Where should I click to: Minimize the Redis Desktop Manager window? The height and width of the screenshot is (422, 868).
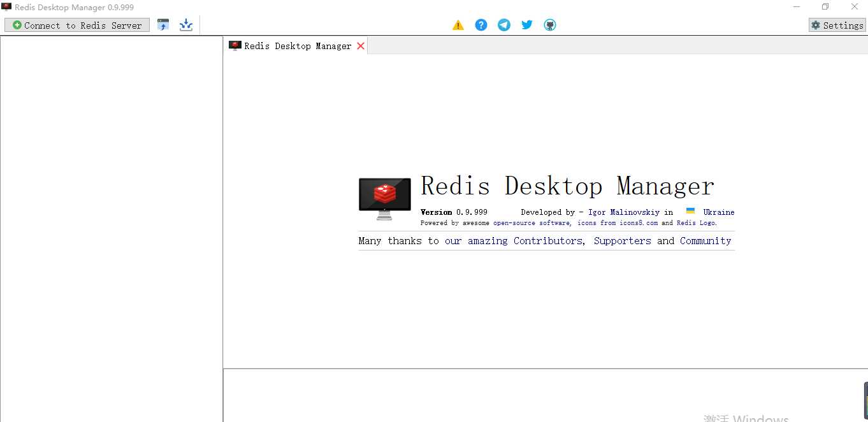pos(797,7)
